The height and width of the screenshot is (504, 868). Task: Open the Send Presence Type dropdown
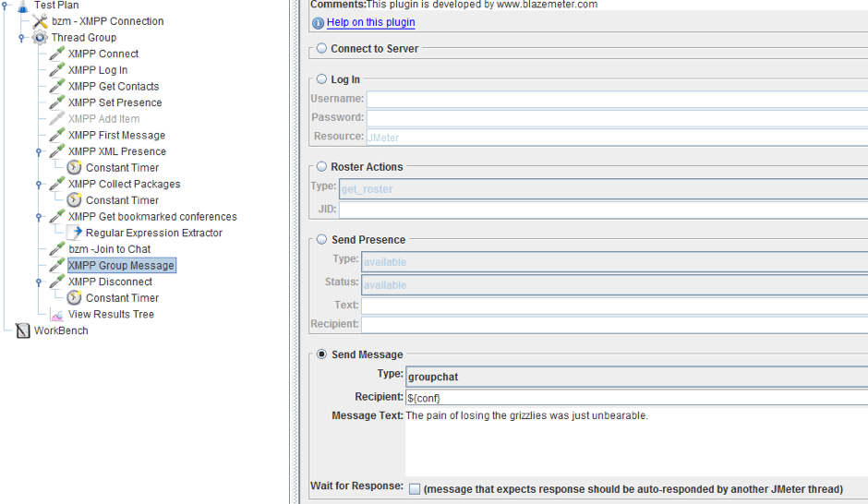coord(614,261)
